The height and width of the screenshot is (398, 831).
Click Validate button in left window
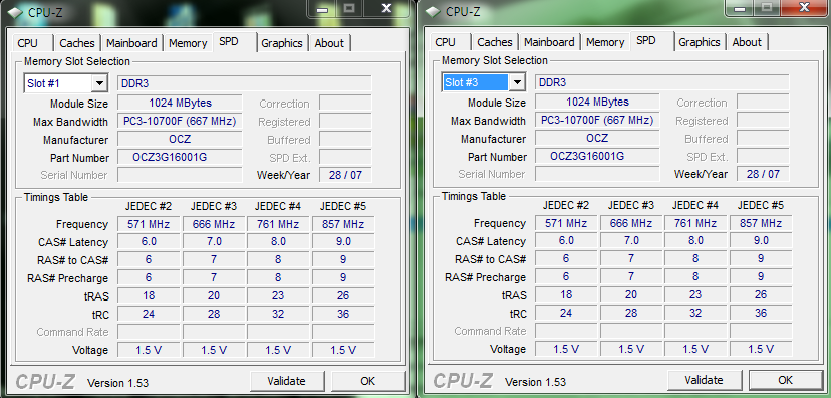point(287,381)
